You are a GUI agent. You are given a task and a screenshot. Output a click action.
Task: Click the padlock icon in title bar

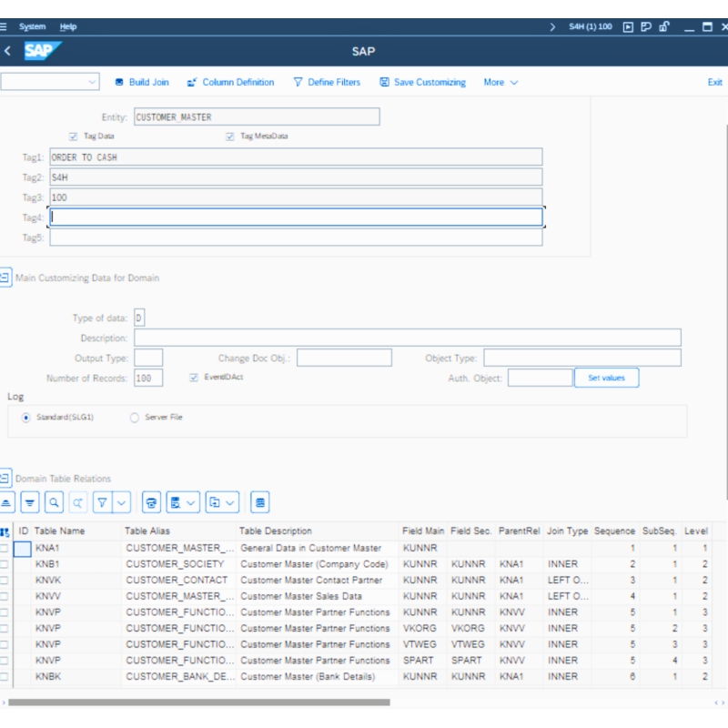coord(665,27)
